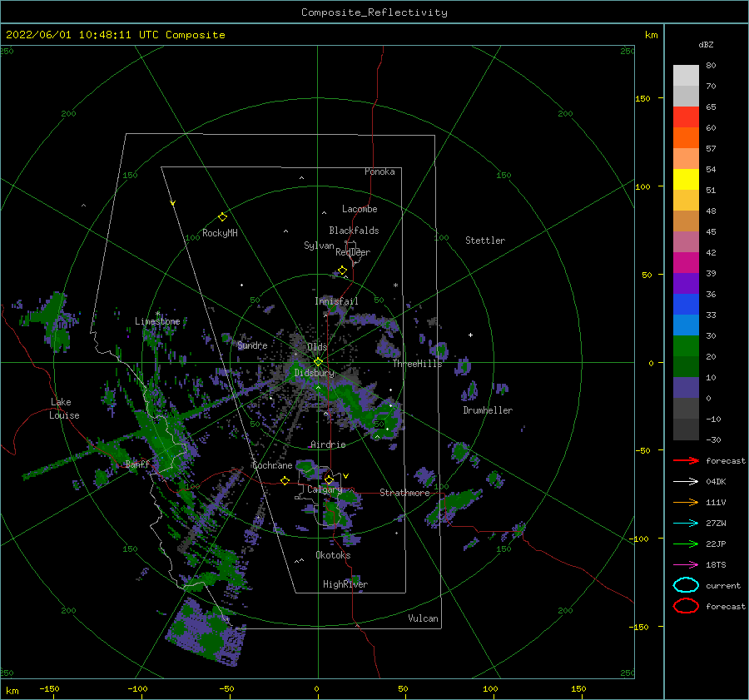Screen dimensions: 749x700
Task: Click the large echo cluster southwest of Vulcan
Action: click(x=206, y=631)
